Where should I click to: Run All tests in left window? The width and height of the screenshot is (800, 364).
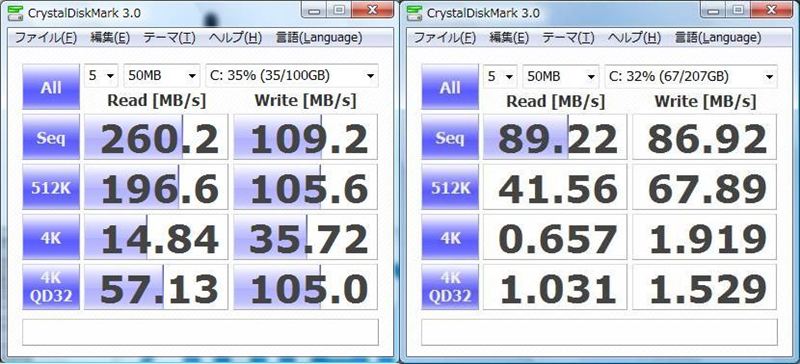tap(51, 87)
